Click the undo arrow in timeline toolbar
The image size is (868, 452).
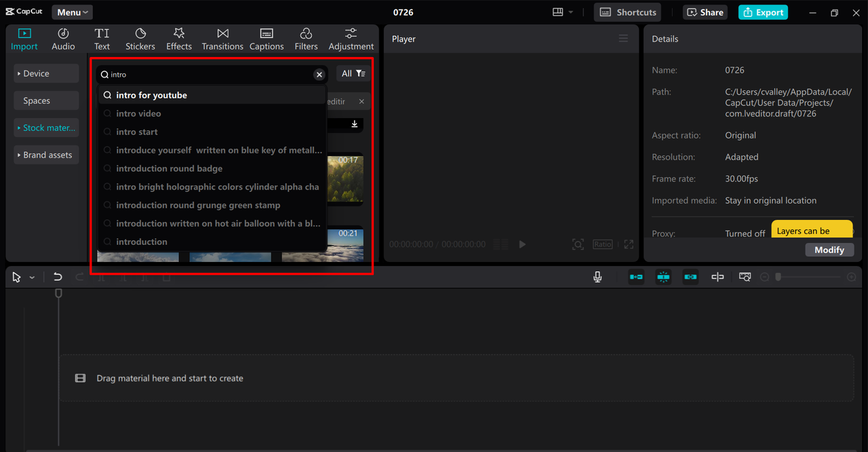click(x=58, y=277)
